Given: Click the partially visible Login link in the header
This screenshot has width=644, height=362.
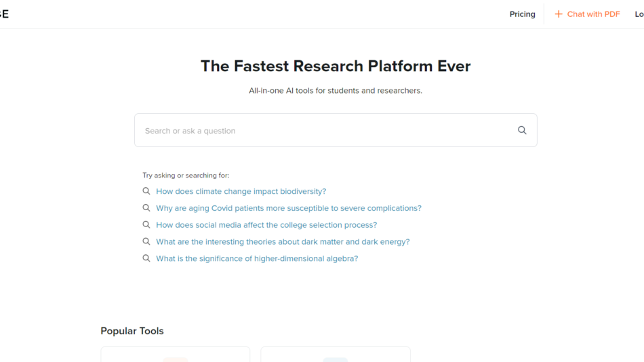Looking at the screenshot, I should (x=639, y=14).
